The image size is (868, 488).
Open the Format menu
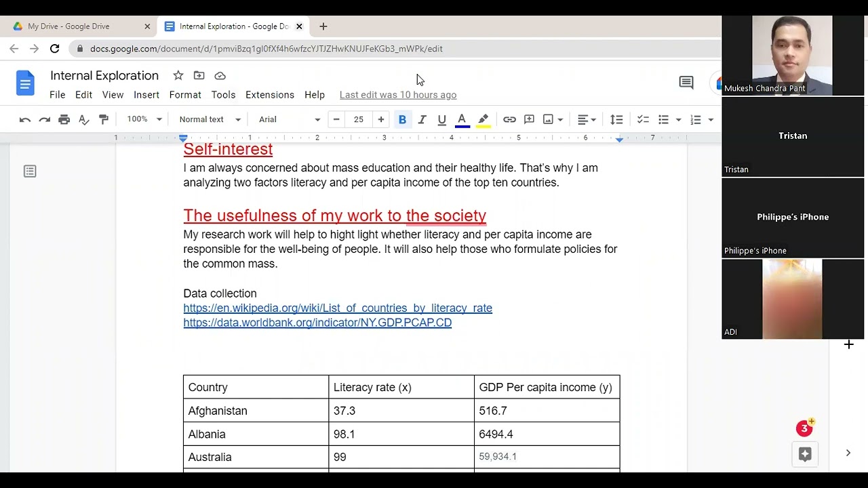[x=185, y=95]
